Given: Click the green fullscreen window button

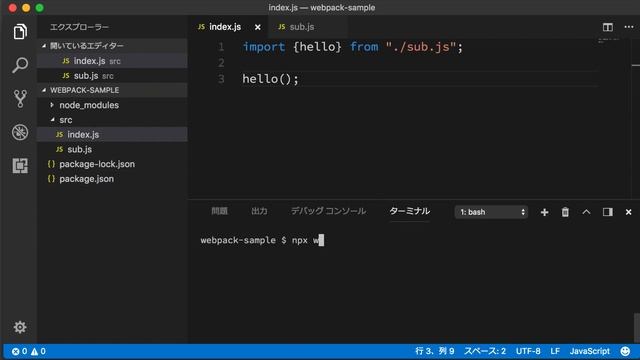Looking at the screenshot, I should pos(40,8).
